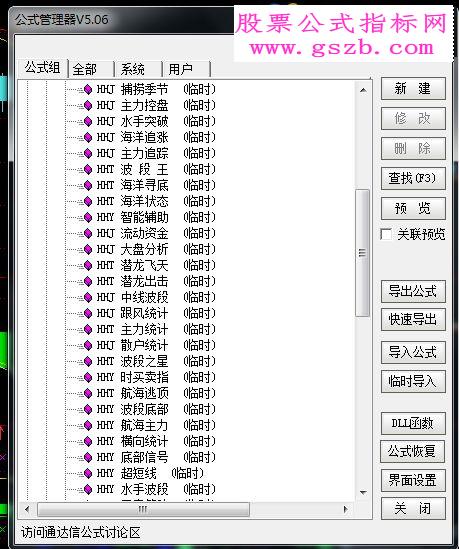Click the 快速导出 button

coord(413,319)
